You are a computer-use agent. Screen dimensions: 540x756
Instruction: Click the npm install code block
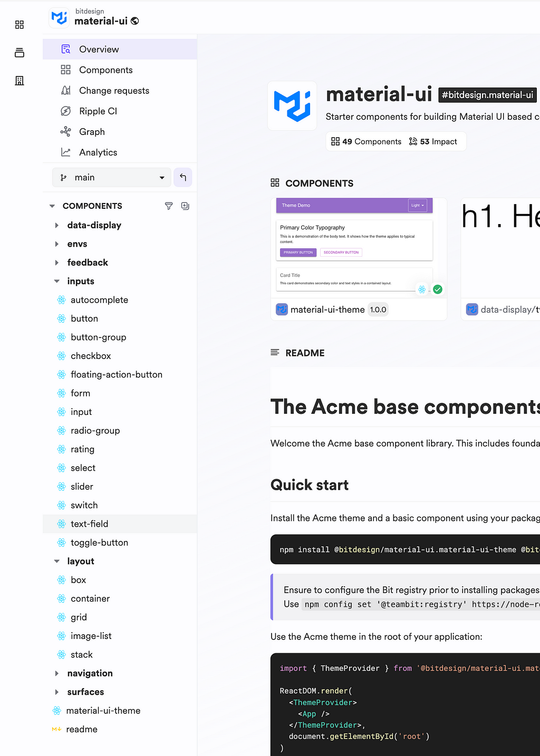(x=405, y=549)
